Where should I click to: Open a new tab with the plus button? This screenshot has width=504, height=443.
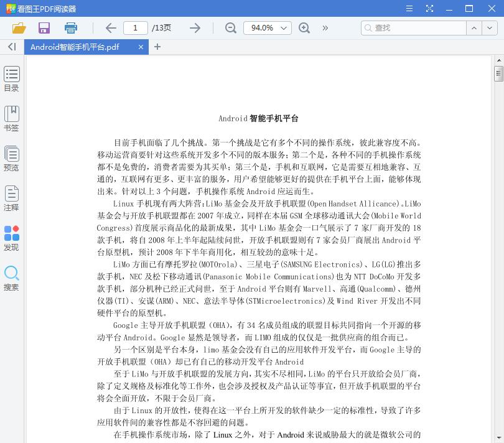coord(157,47)
